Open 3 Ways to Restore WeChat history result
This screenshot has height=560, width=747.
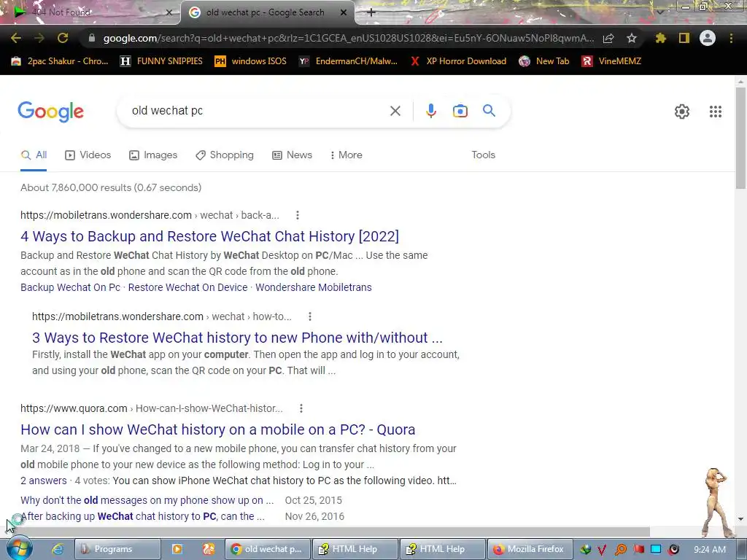tap(237, 338)
